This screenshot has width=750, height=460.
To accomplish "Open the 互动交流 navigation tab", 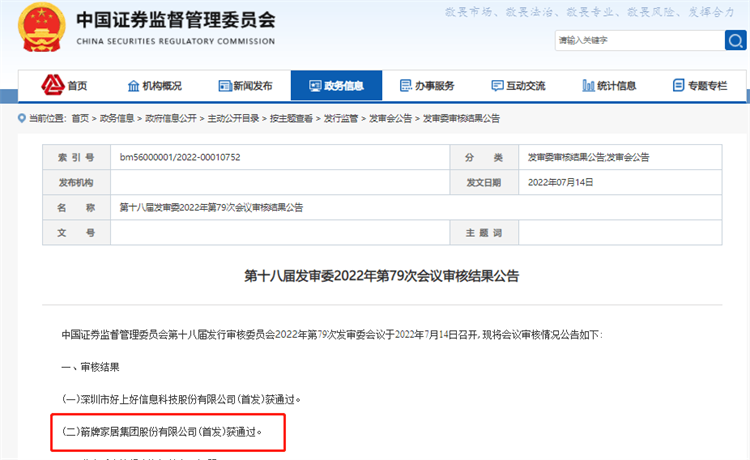I will point(518,86).
